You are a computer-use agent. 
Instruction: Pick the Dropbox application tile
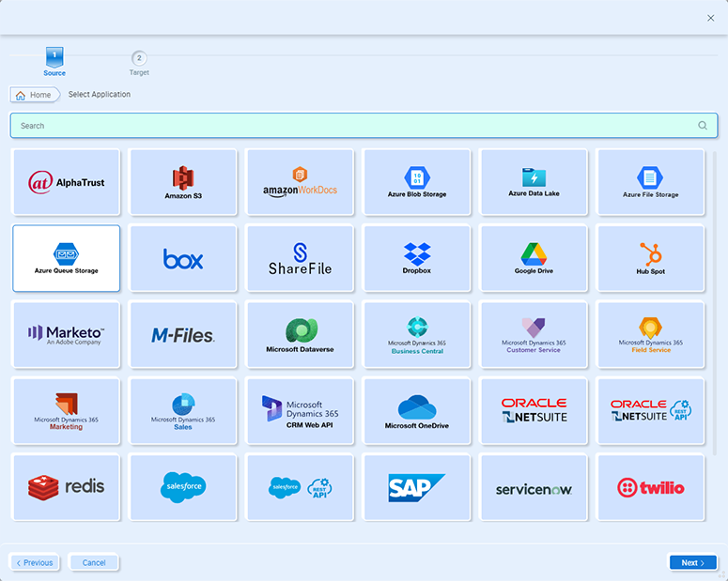coord(417,258)
